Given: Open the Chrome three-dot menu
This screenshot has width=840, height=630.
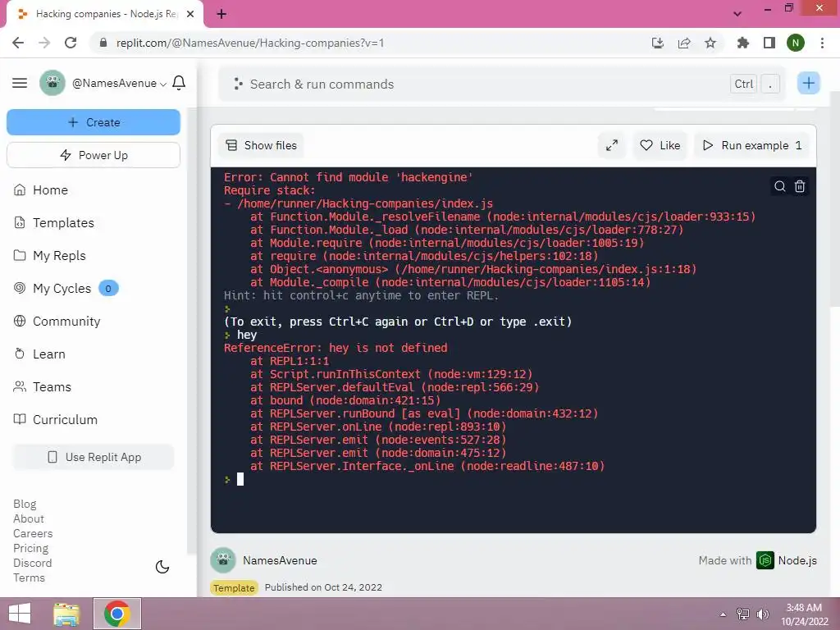Looking at the screenshot, I should pos(822,43).
